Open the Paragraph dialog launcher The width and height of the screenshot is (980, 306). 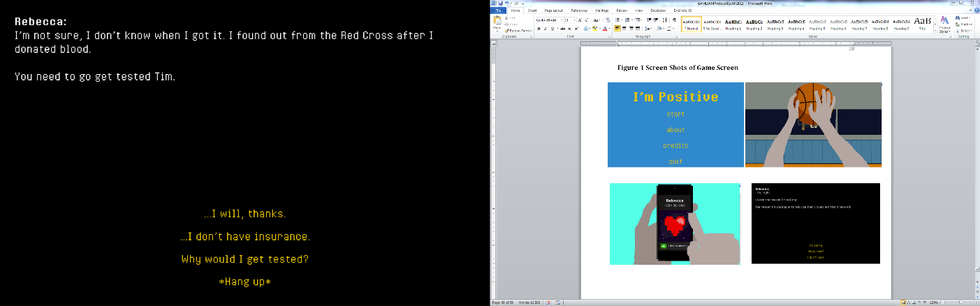tap(677, 37)
